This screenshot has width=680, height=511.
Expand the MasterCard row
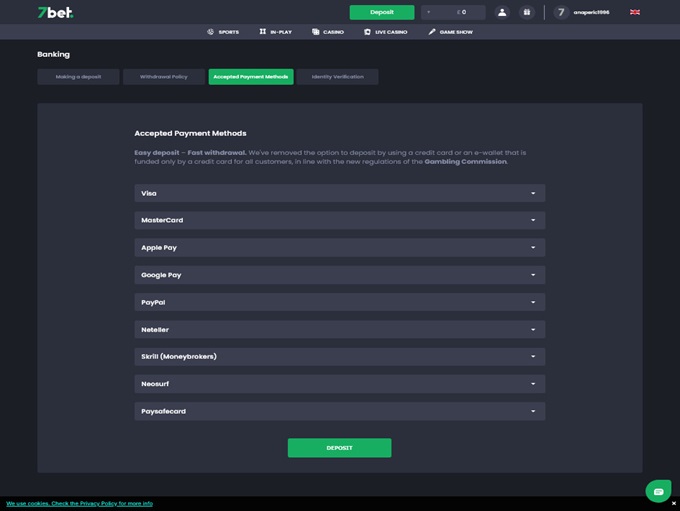339,220
